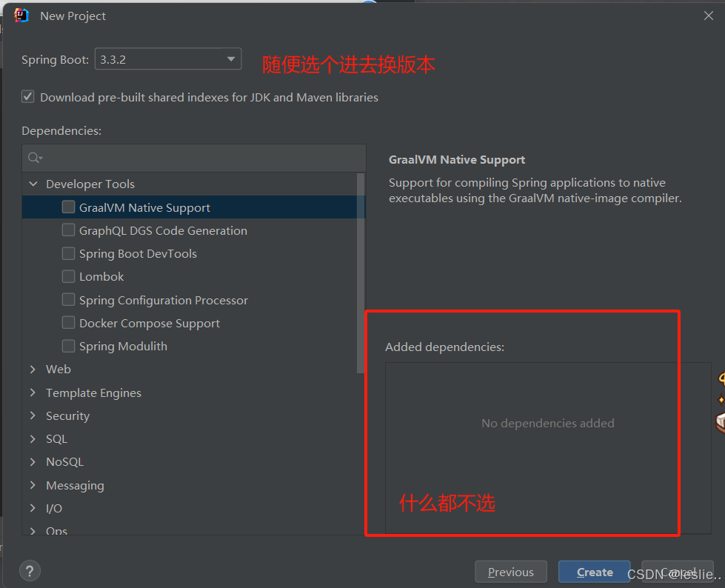725x588 pixels.
Task: Click the Template Engines label
Action: tap(93, 393)
